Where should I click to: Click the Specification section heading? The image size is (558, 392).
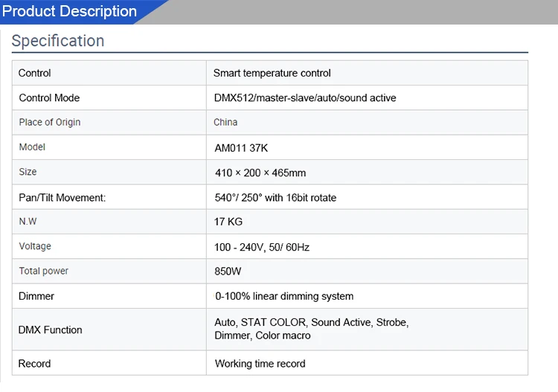coord(58,41)
